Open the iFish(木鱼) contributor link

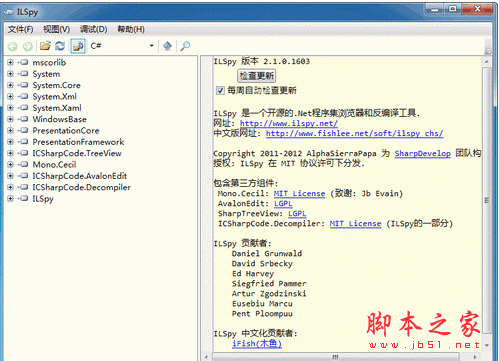pyautogui.click(x=257, y=343)
